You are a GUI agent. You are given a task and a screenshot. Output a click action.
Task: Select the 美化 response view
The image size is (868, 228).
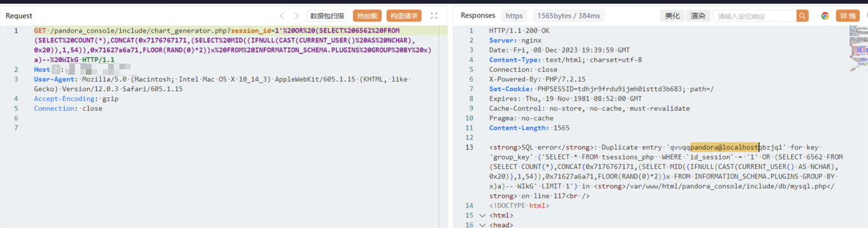pyautogui.click(x=672, y=15)
